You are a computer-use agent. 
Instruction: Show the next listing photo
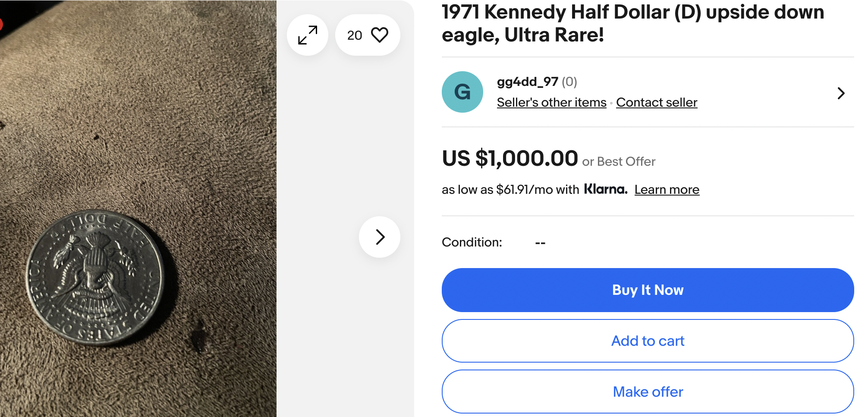point(380,237)
